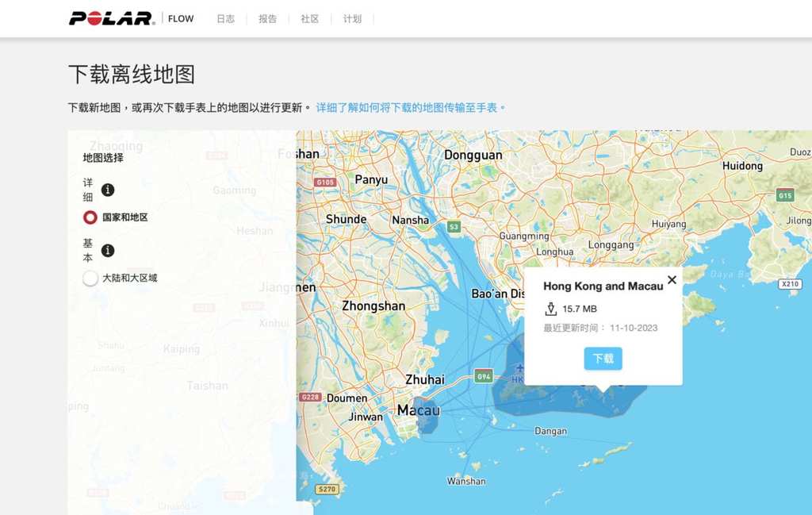This screenshot has height=515, width=812.
Task: Open the 日志 menu
Action: (225, 19)
